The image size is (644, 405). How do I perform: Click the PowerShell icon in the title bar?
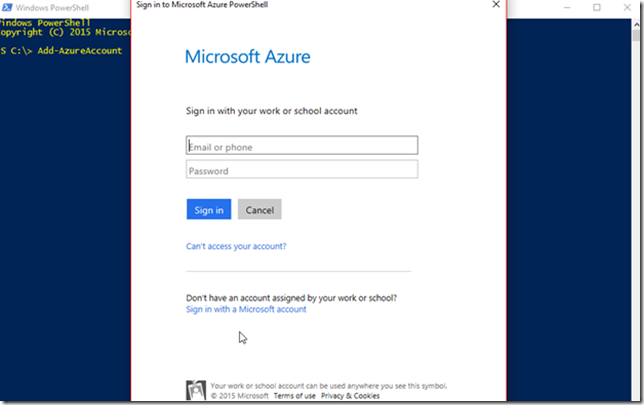pos(7,7)
